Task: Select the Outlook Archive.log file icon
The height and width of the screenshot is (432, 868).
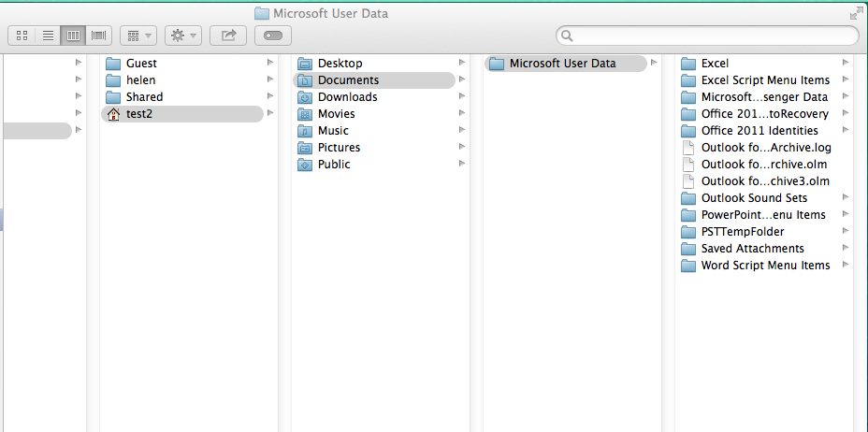Action: [688, 148]
